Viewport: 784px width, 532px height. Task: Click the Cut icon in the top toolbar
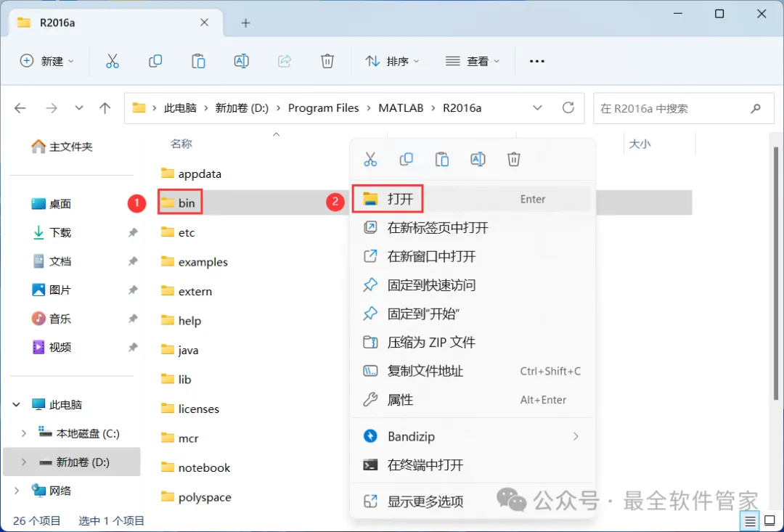click(113, 61)
